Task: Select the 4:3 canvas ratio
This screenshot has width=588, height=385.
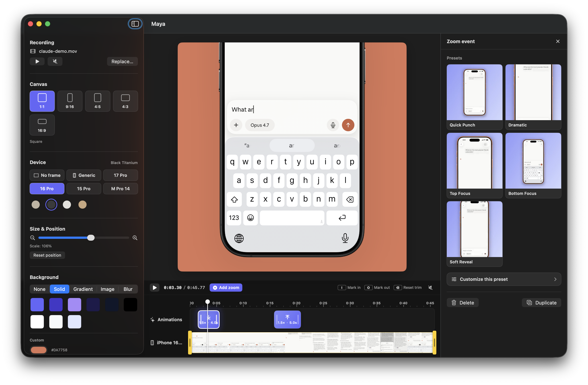Action: 125,101
